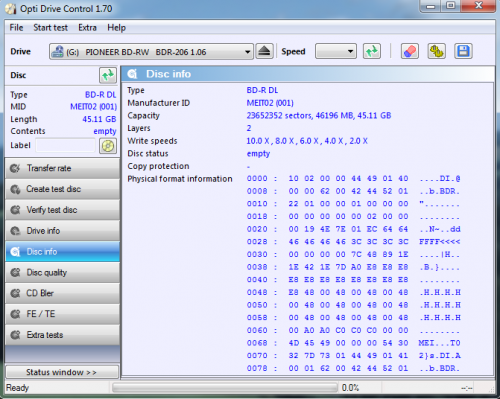The width and height of the screenshot is (500, 399).
Task: Click the copy discs toolbar icon
Action: [x=436, y=51]
